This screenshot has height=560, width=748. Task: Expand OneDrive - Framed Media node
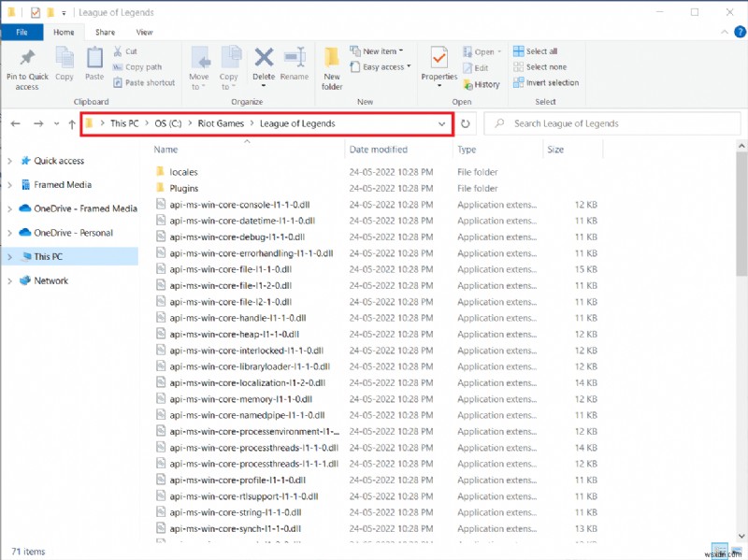click(9, 208)
